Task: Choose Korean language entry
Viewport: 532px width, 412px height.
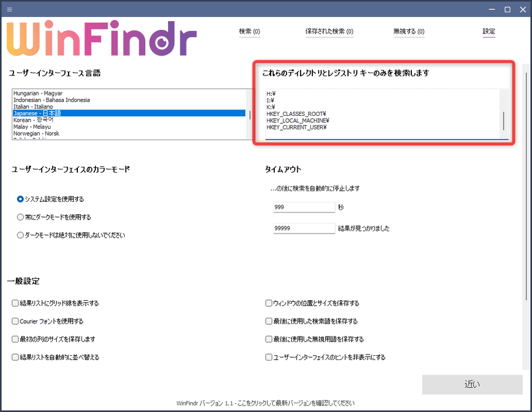Action: (x=129, y=120)
